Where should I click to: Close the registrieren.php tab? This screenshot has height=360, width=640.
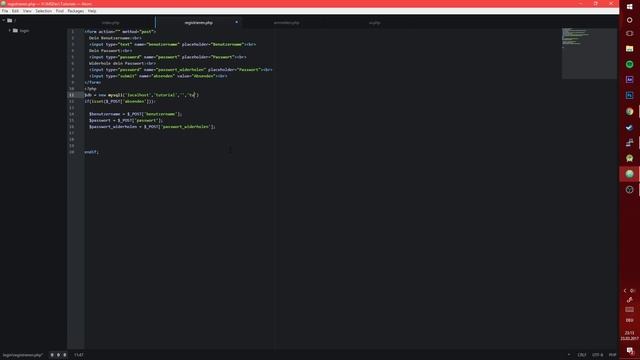click(x=236, y=22)
